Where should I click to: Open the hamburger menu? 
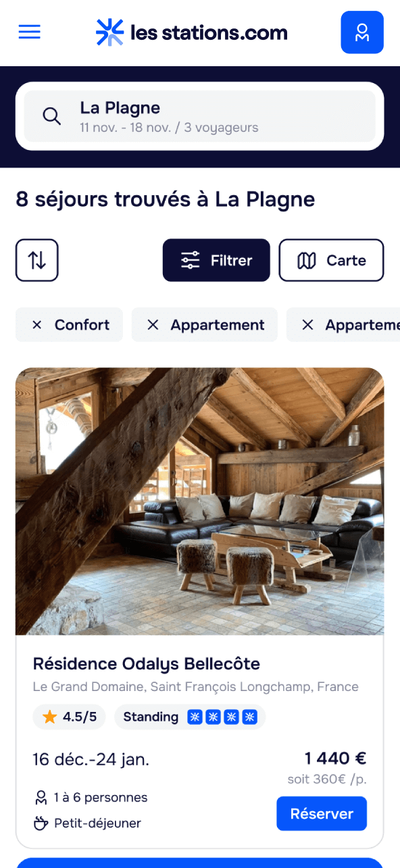tap(30, 32)
